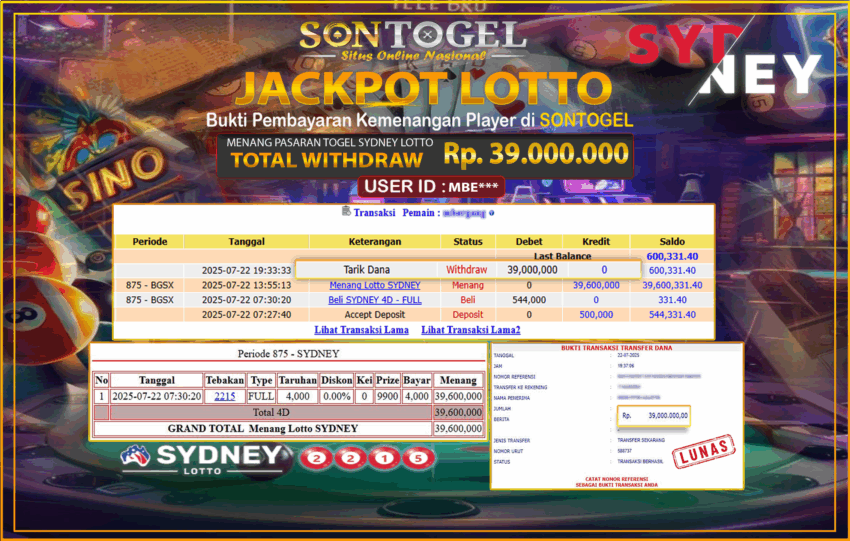Click the USER ID MBE*** badge

tap(431, 186)
